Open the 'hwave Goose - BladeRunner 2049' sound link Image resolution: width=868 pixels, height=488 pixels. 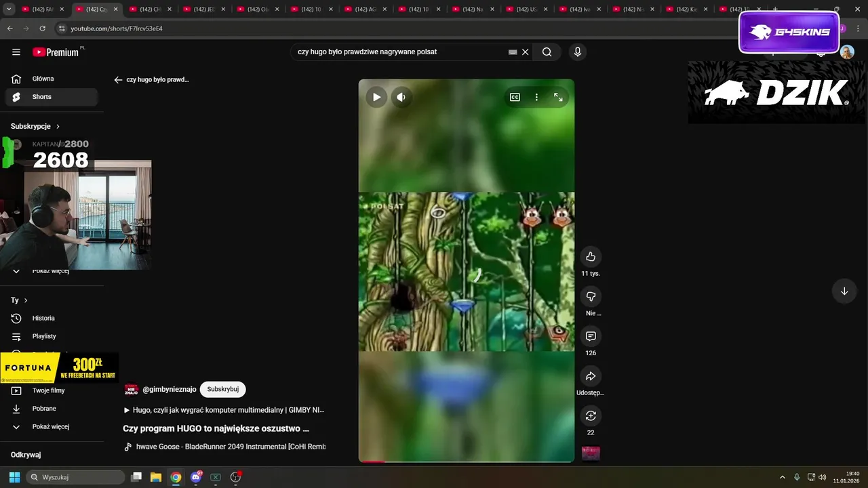[x=224, y=447]
